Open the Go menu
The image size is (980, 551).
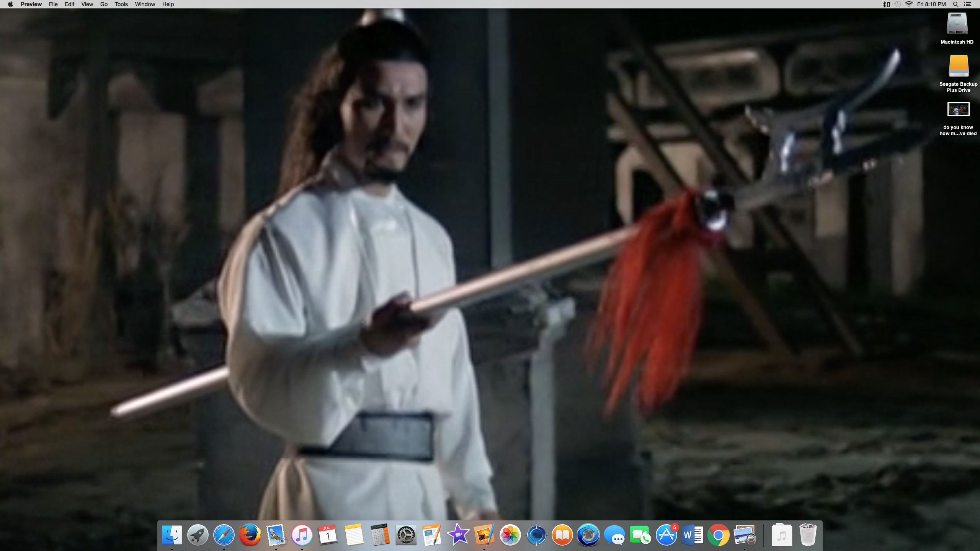(104, 4)
